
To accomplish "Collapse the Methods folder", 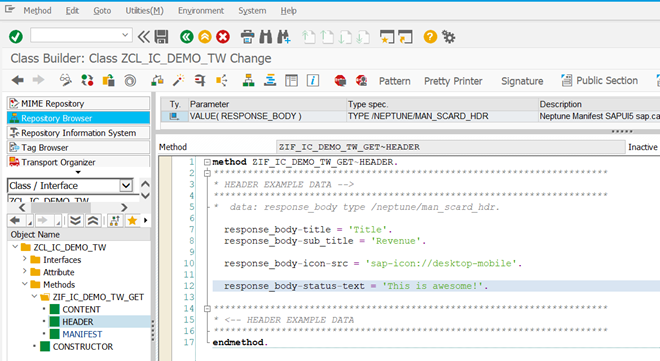I will tap(24, 284).
